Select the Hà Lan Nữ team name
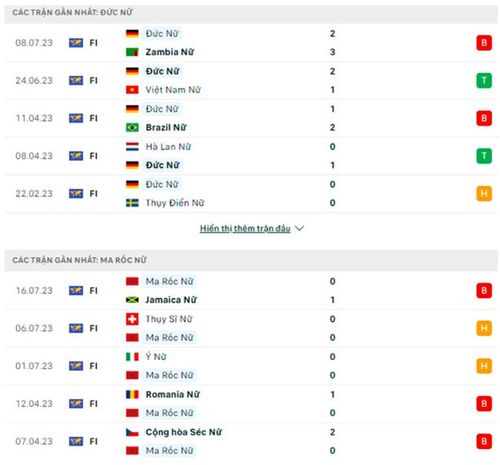The height and width of the screenshot is (465, 500). [x=168, y=147]
